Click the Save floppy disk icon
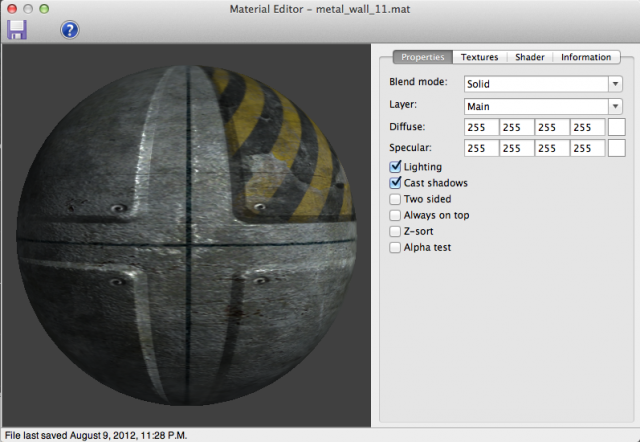 [x=17, y=29]
